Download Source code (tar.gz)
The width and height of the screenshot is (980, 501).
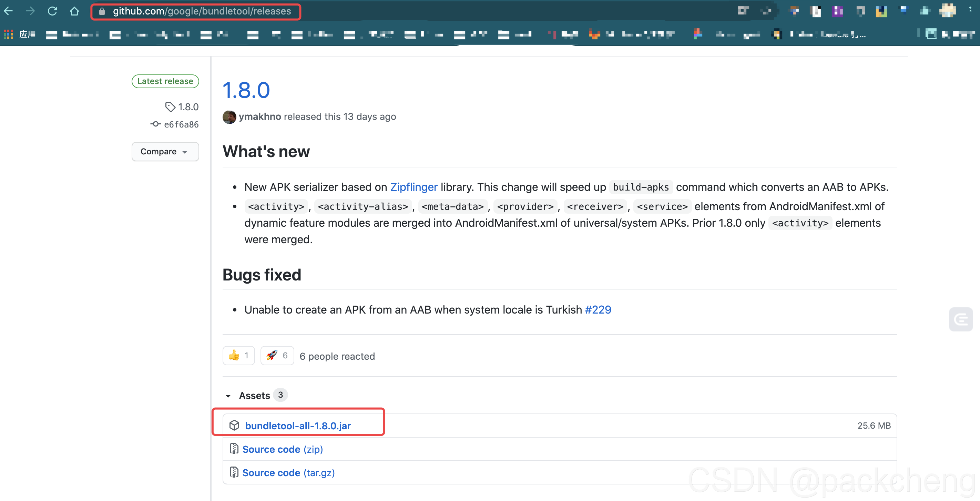click(x=288, y=472)
